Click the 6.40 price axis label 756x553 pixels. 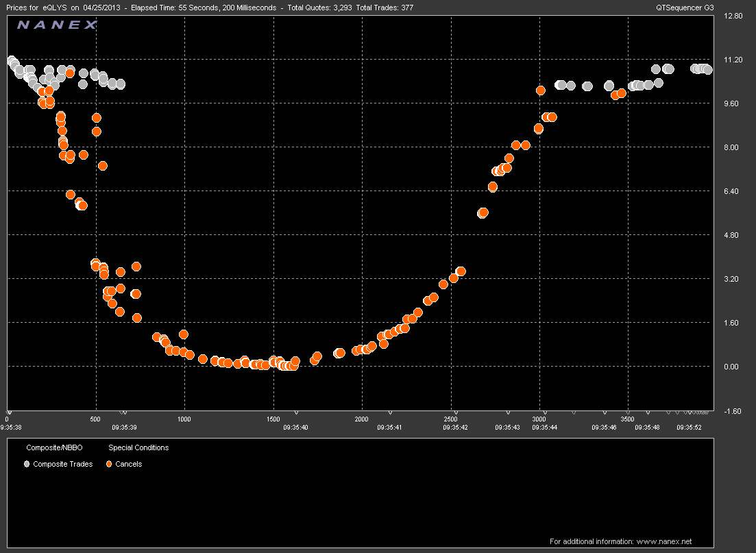[731, 191]
